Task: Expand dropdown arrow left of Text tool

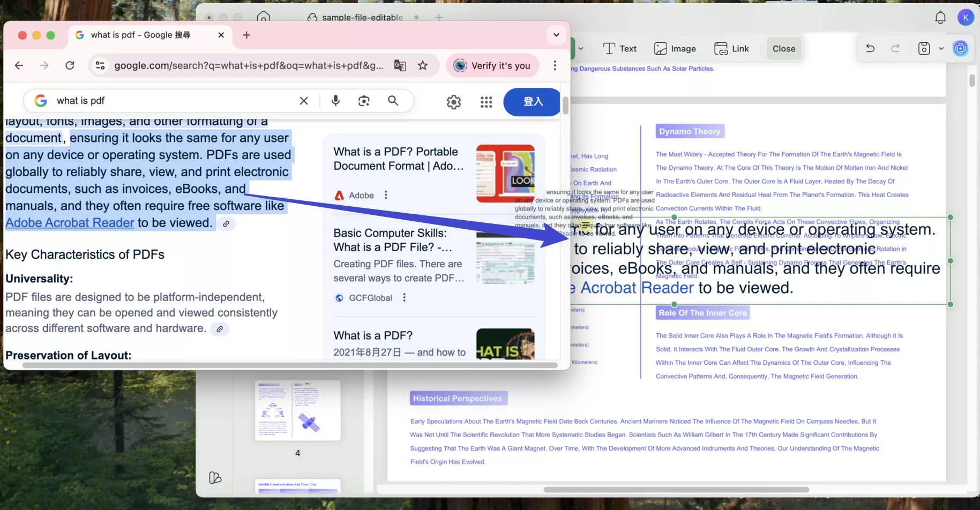Action: coord(581,49)
